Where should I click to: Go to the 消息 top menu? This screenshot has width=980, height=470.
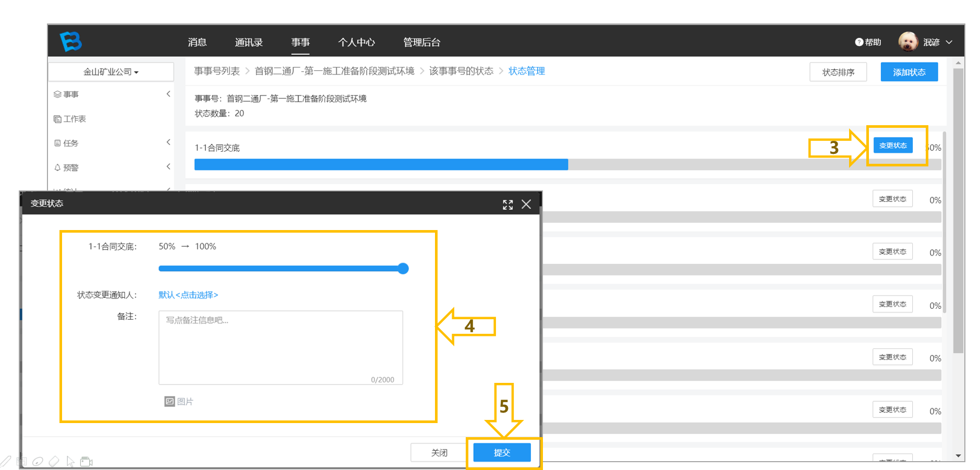[x=197, y=42]
